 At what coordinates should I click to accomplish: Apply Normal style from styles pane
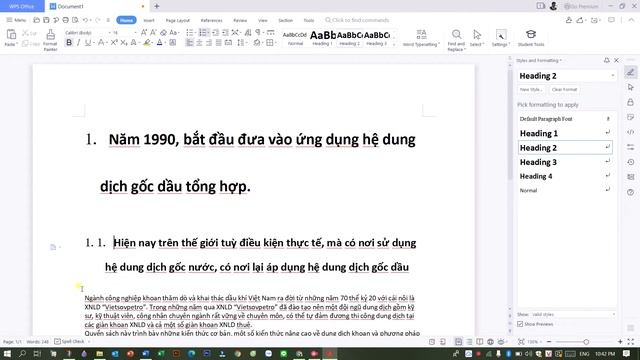(x=565, y=190)
